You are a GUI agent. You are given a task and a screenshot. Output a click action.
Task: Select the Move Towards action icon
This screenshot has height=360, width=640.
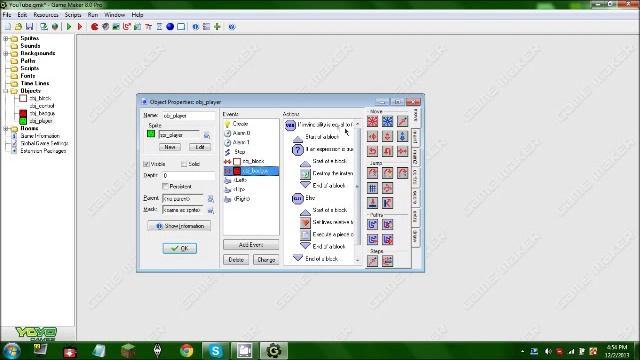point(402,121)
